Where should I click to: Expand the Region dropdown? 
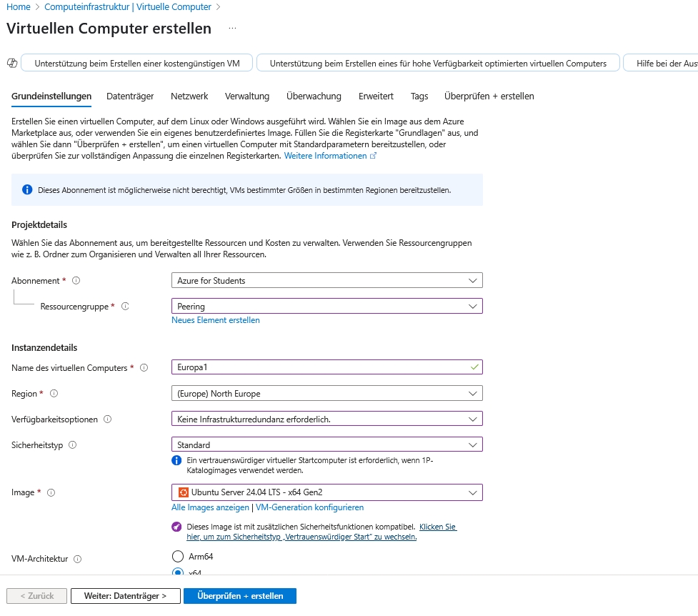(x=326, y=394)
